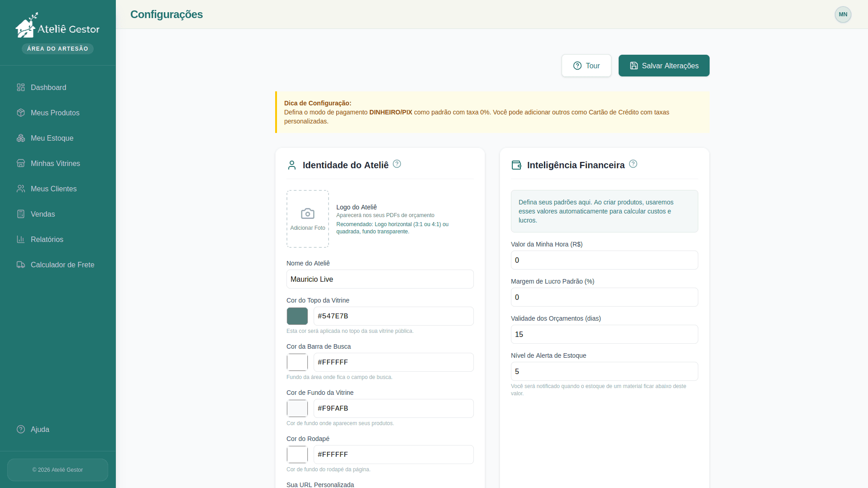
Task: Click the Relatórios chart icon
Action: 21,239
